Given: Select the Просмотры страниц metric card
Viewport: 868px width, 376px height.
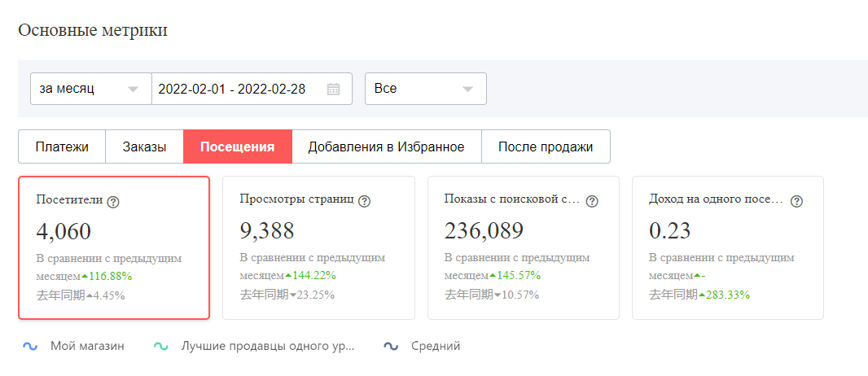Looking at the screenshot, I should pos(319,247).
